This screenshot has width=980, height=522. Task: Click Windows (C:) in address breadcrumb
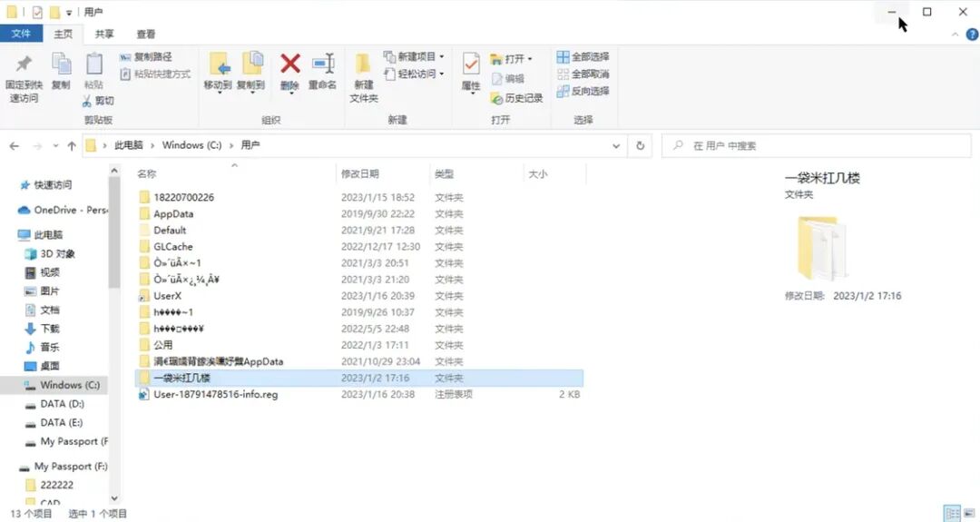pyautogui.click(x=191, y=145)
